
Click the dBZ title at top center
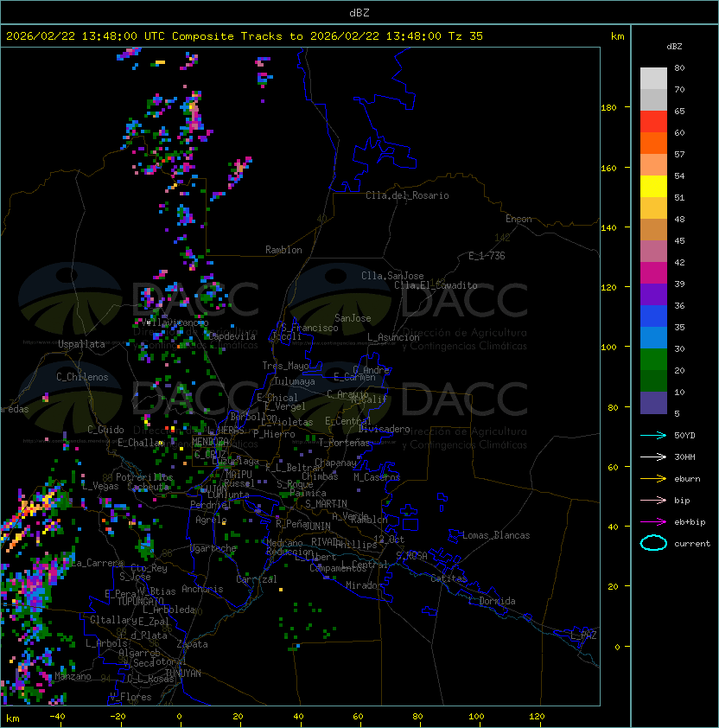tap(359, 12)
